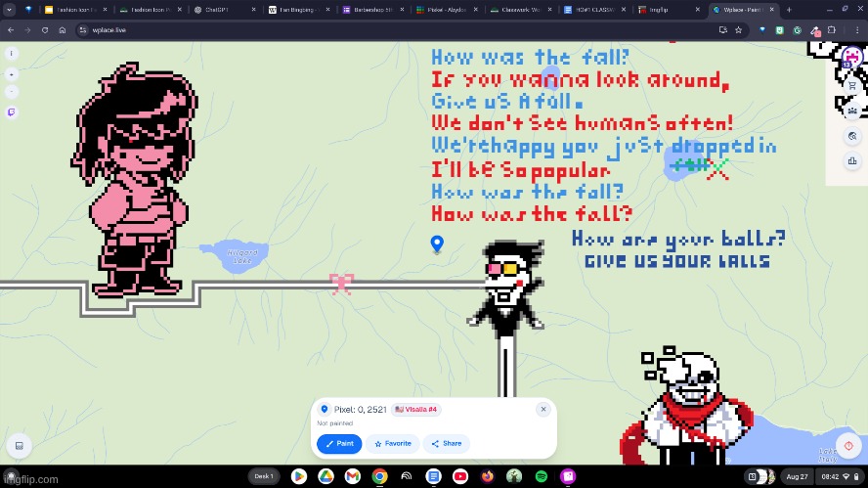
Task: Click the screen cast icon in address bar
Action: pos(723,30)
